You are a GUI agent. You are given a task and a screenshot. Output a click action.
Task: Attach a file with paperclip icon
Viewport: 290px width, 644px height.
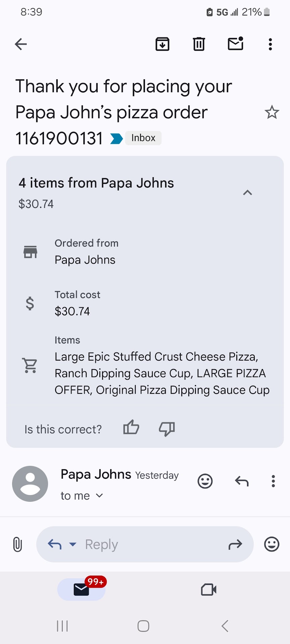click(17, 544)
